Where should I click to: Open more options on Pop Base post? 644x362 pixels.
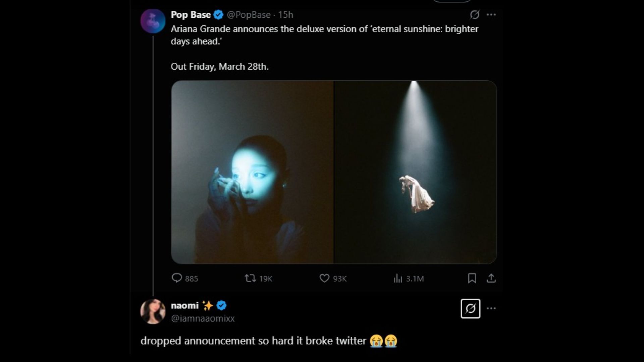coord(491,14)
